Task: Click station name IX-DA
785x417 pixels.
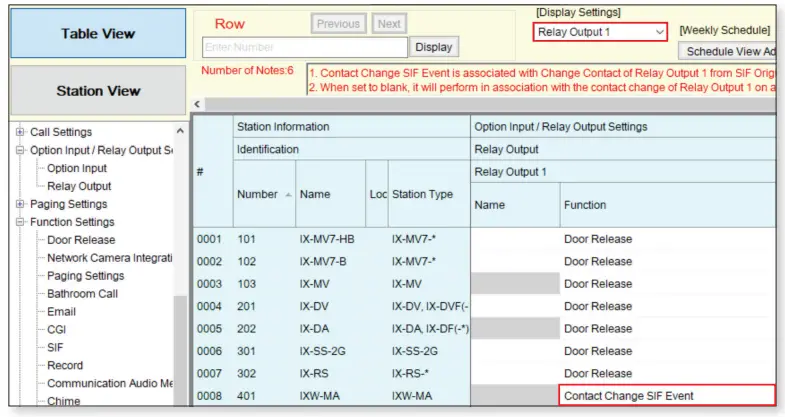Action: point(314,329)
